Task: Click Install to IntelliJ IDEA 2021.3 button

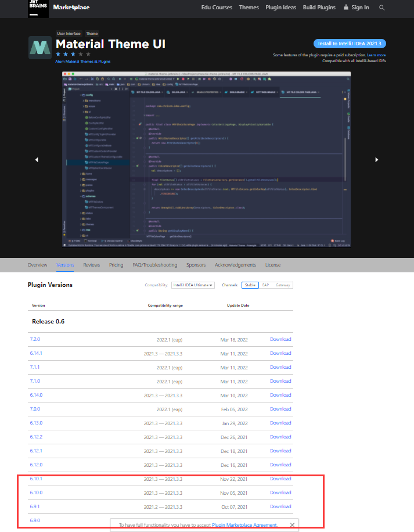Action: (x=350, y=44)
